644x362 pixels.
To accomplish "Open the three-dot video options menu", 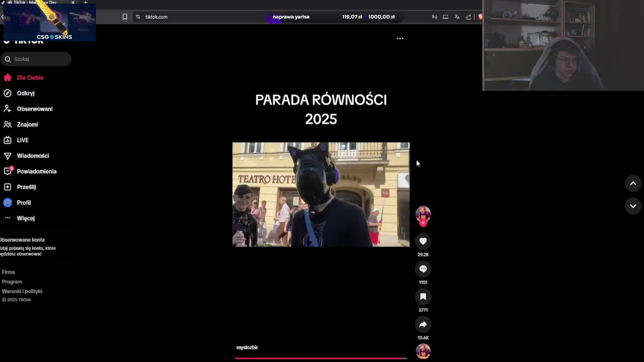I will (x=400, y=38).
